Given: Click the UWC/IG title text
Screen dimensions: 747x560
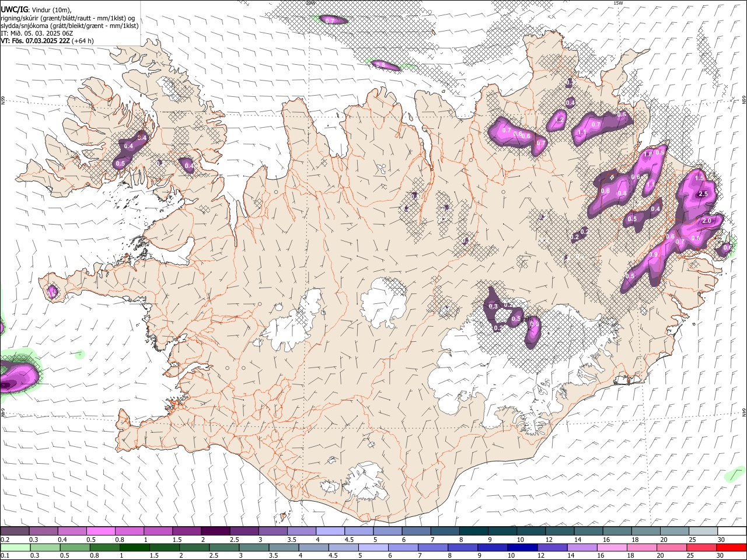Looking at the screenshot, I should [13, 9].
